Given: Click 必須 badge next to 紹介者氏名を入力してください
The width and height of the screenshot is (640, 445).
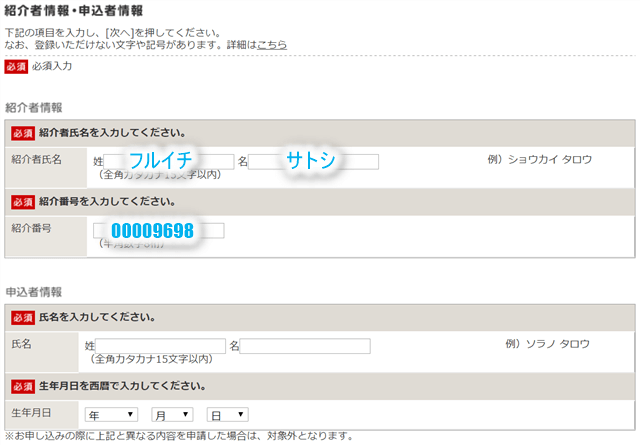Looking at the screenshot, I should click(x=23, y=133).
